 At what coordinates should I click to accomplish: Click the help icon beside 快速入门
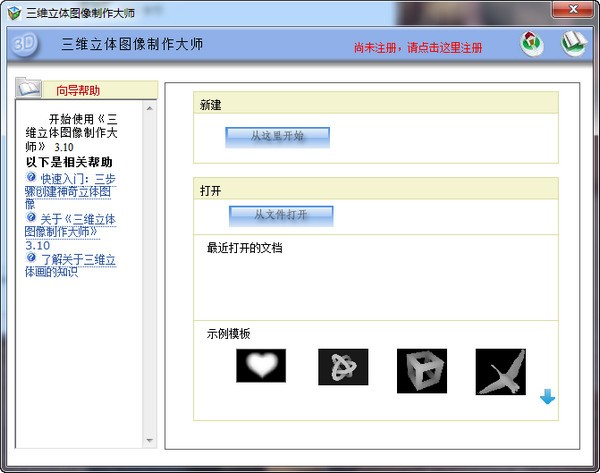pos(31,177)
